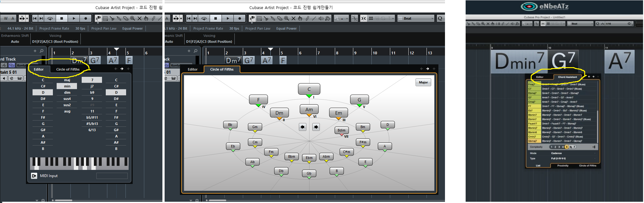Click MIDI Input icon in chord Editor
Screen dimensions: 644x203
tap(34, 176)
